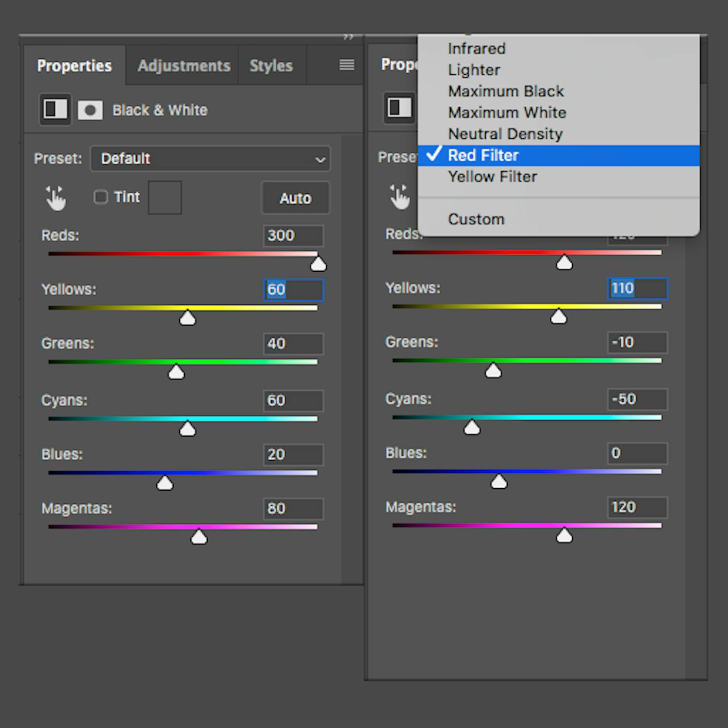Click the Yellows value field showing 110

tap(637, 288)
